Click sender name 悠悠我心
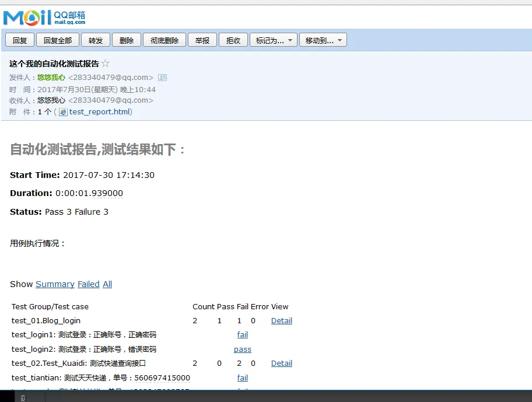 pos(51,78)
